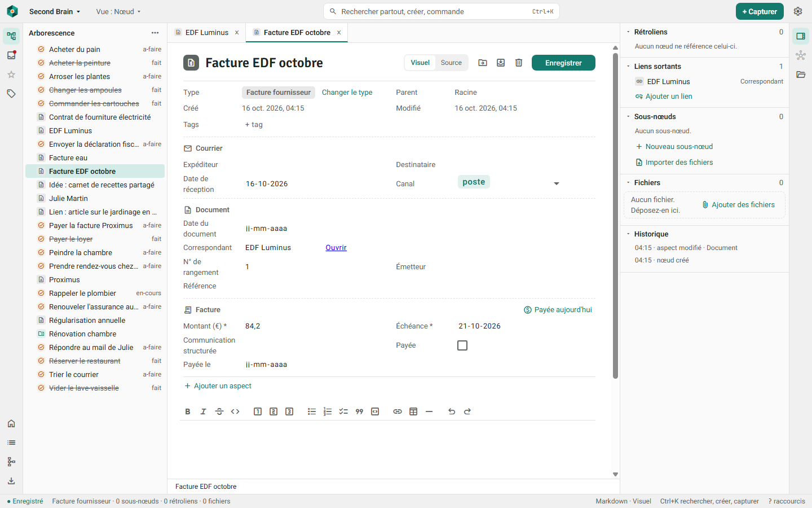Open the Canal dropdown
The width and height of the screenshot is (812, 508).
[x=509, y=183]
